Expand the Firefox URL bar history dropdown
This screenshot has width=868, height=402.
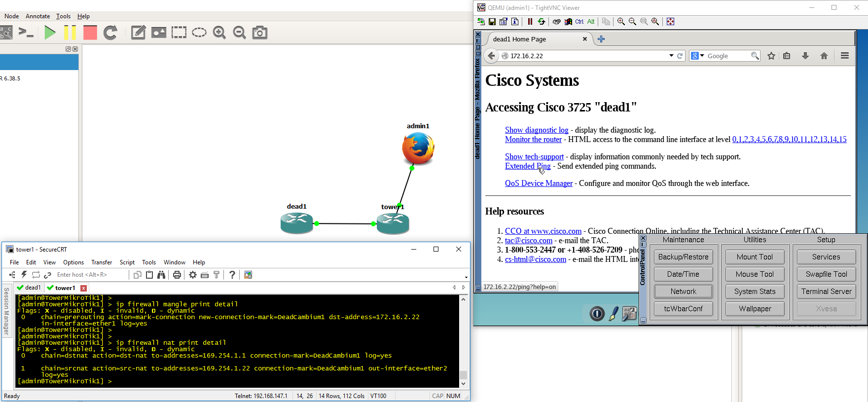671,56
